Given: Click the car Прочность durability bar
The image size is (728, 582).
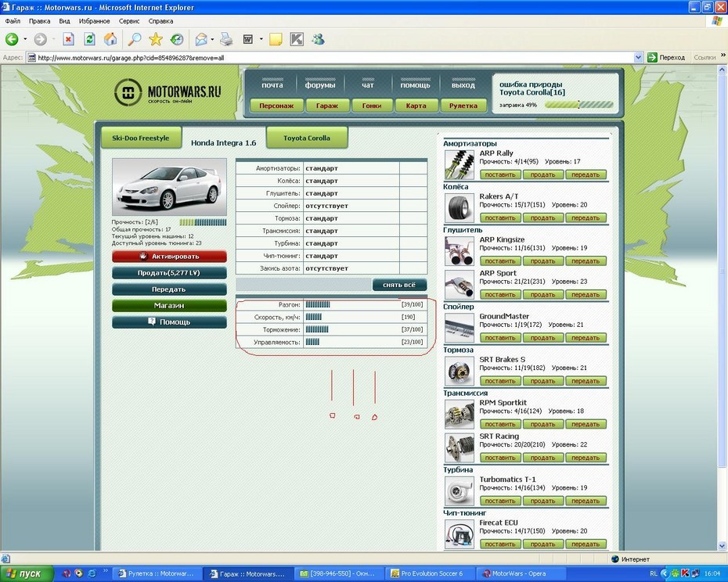Looking at the screenshot, I should [x=203, y=222].
